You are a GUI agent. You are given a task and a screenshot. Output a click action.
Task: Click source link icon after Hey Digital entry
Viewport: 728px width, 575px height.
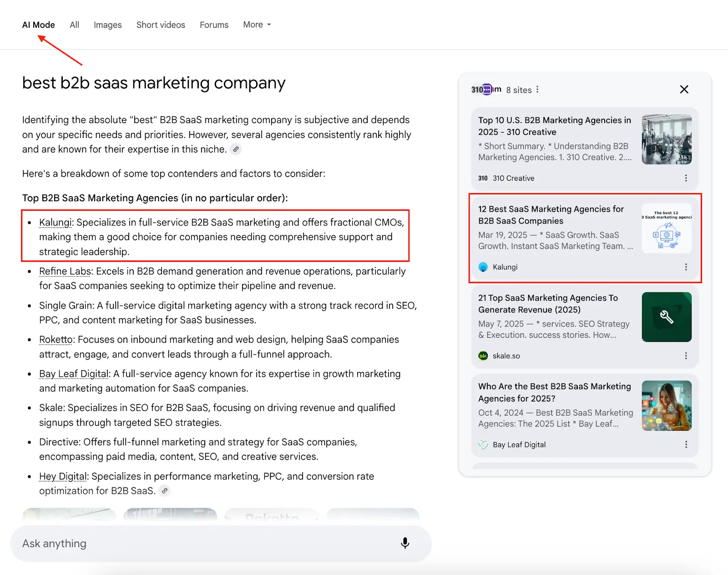(x=165, y=491)
